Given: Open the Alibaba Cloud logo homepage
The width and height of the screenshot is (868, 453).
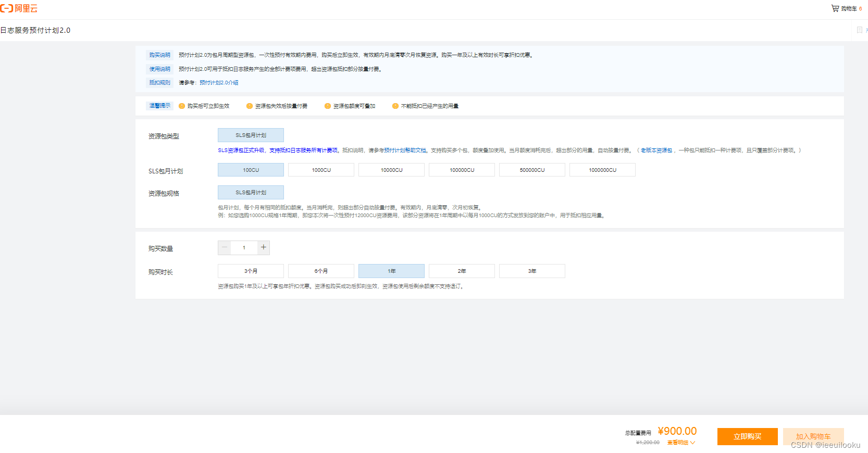Looking at the screenshot, I should (19, 8).
